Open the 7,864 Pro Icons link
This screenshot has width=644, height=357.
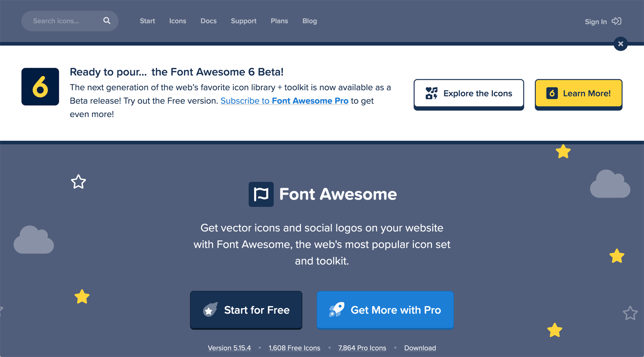(x=362, y=348)
